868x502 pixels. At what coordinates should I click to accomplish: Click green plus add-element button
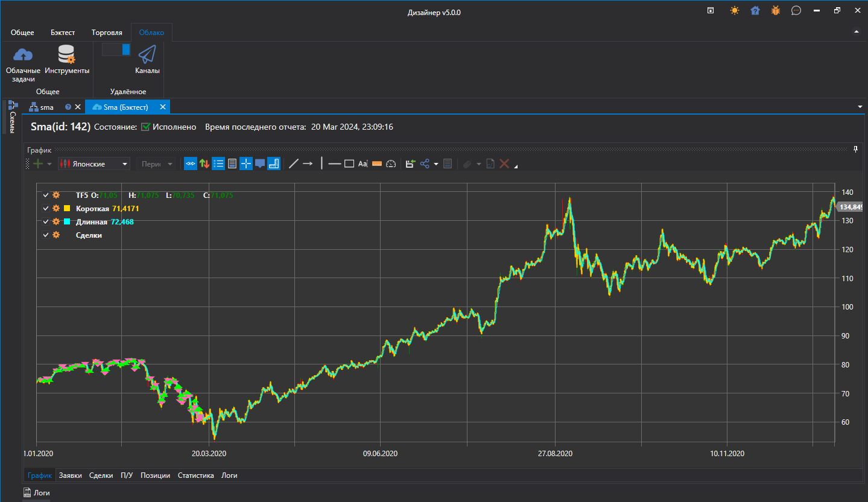coord(39,164)
